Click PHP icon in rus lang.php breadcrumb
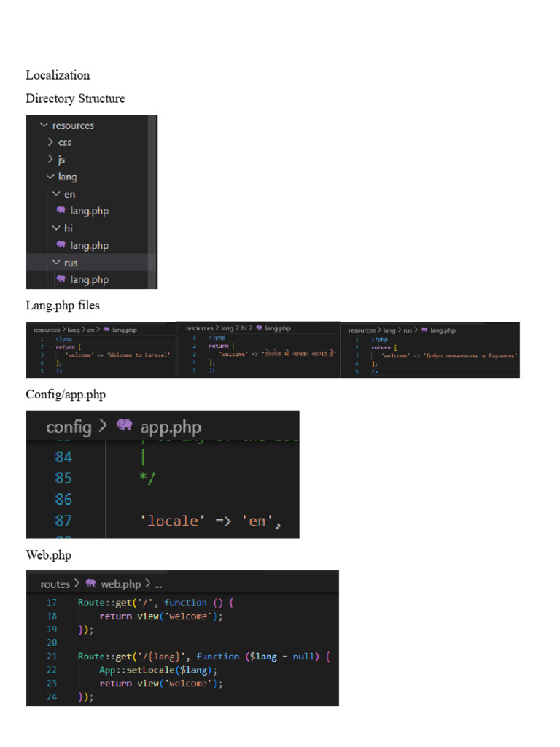The image size is (560, 747). click(424, 330)
